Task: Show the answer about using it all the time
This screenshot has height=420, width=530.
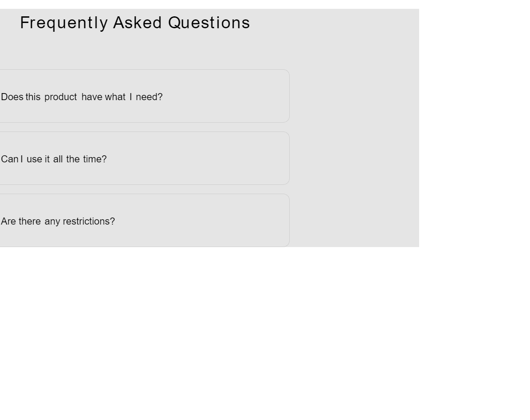Action: 54,159
